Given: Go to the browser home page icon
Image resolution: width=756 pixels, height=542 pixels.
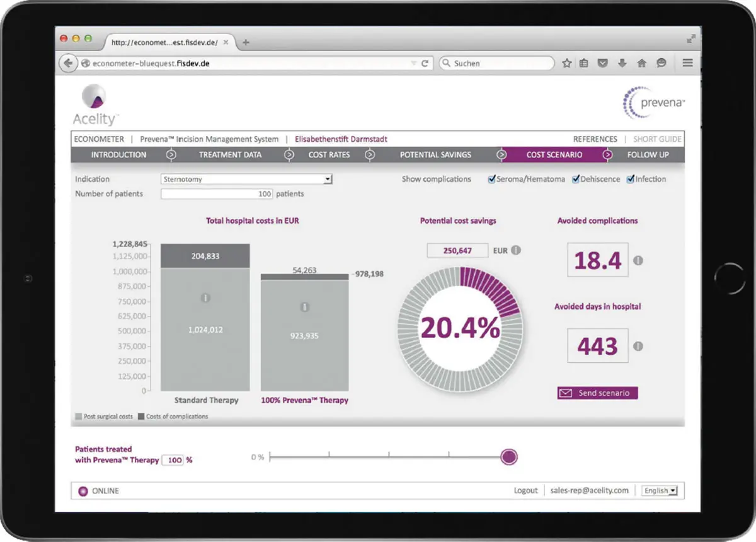Looking at the screenshot, I should [x=642, y=63].
